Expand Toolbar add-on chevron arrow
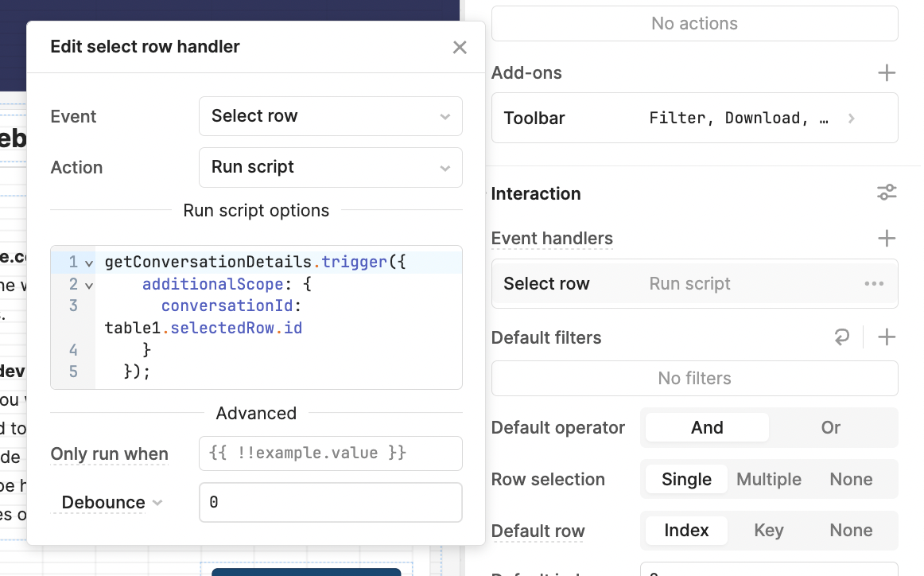The height and width of the screenshot is (576, 924). click(x=852, y=119)
